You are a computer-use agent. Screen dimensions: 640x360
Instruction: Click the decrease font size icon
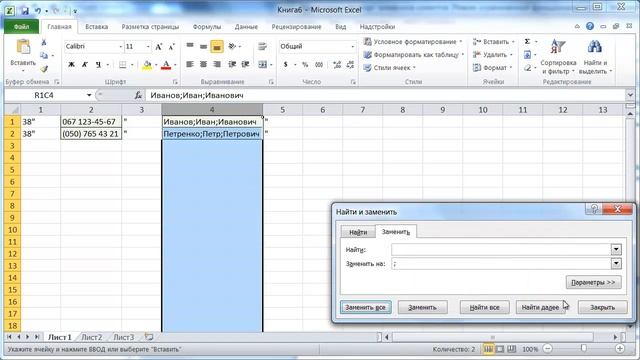coord(171,47)
